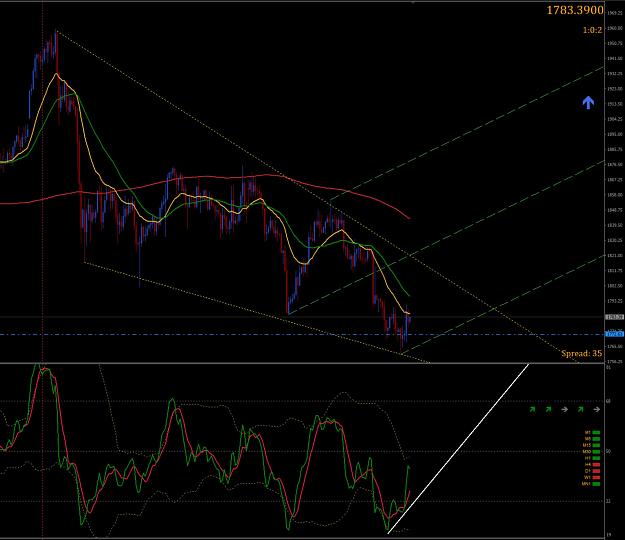
Task: Click the M15 timeframe label
Action: click(x=587, y=445)
